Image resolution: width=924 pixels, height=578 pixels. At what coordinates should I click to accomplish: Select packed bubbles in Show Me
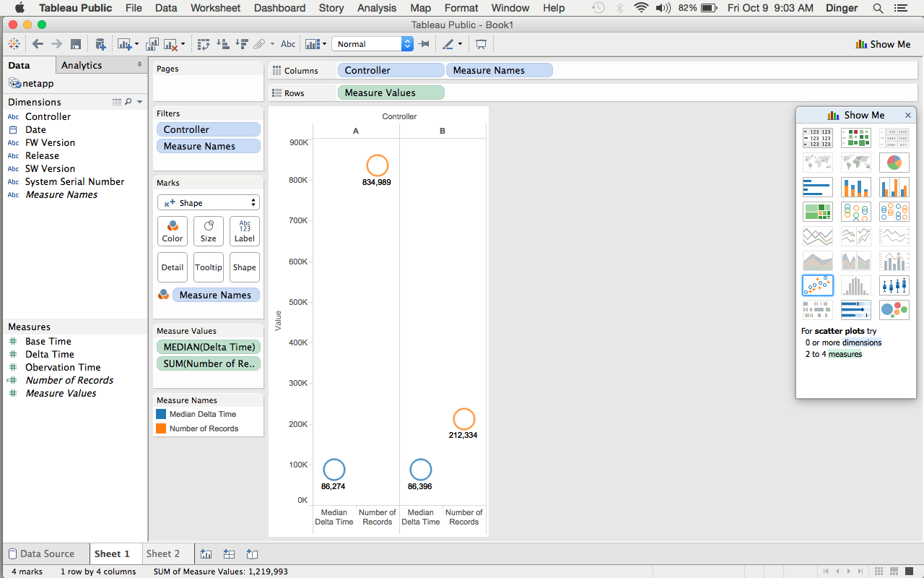(x=894, y=310)
